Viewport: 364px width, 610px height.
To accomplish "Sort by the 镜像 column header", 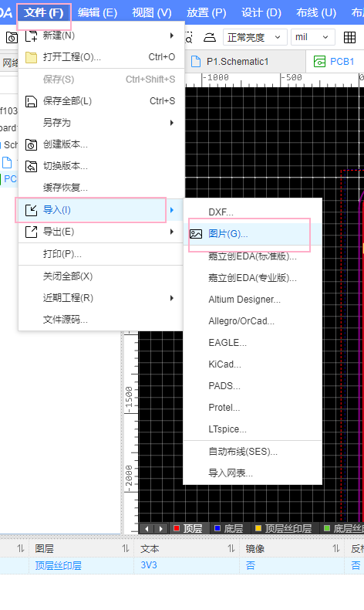I will coord(292,548).
